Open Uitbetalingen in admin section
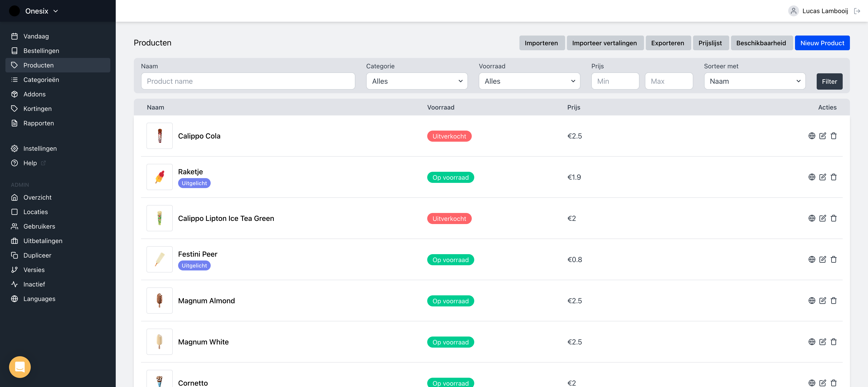This screenshot has height=387, width=868. coord(58,241)
